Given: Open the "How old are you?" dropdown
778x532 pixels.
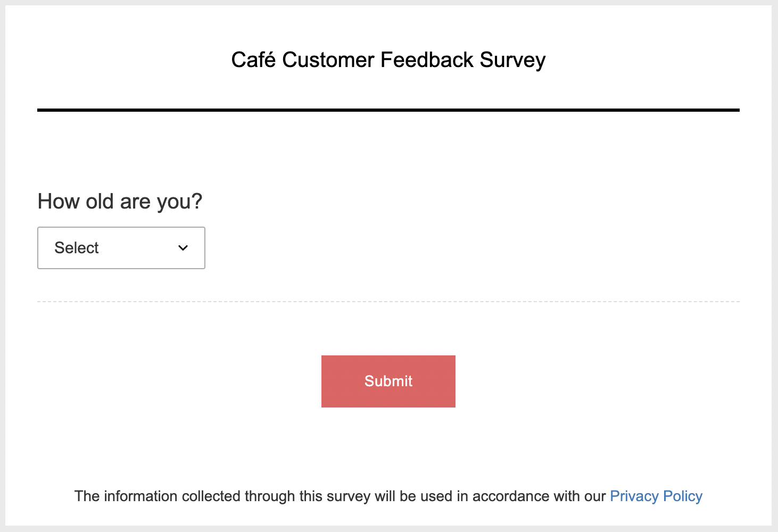Looking at the screenshot, I should coord(121,248).
